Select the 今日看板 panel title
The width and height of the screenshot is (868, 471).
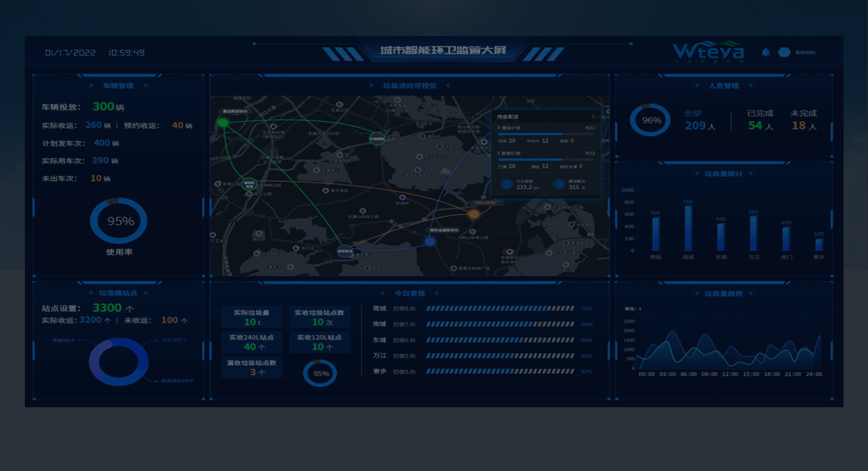pyautogui.click(x=410, y=294)
